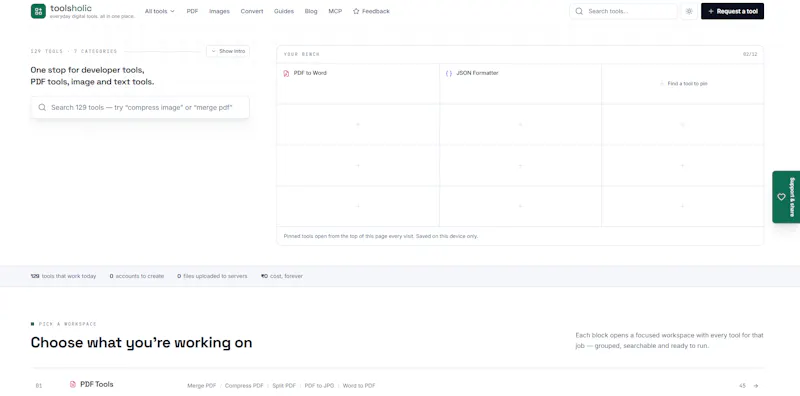
Task: Open the PDF to JPG quick link
Action: 319,386
